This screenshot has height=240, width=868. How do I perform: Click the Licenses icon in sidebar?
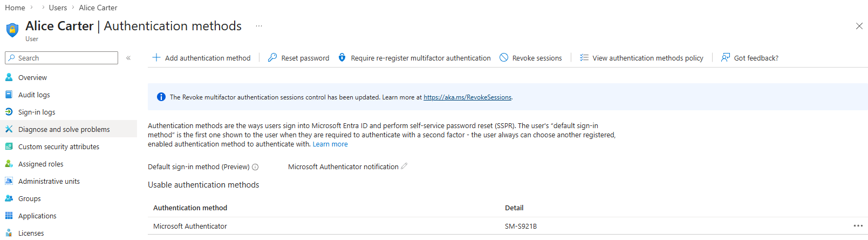point(9,233)
